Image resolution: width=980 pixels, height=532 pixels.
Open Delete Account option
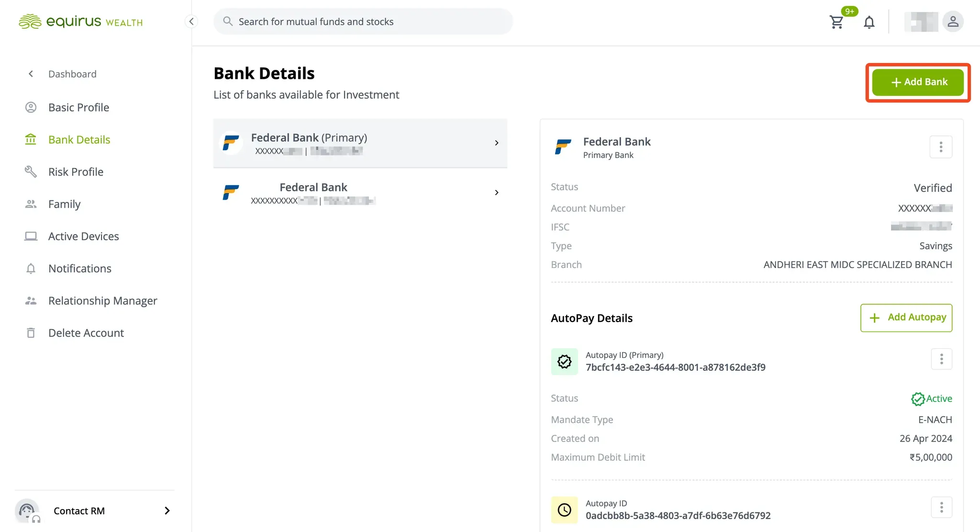pos(86,332)
